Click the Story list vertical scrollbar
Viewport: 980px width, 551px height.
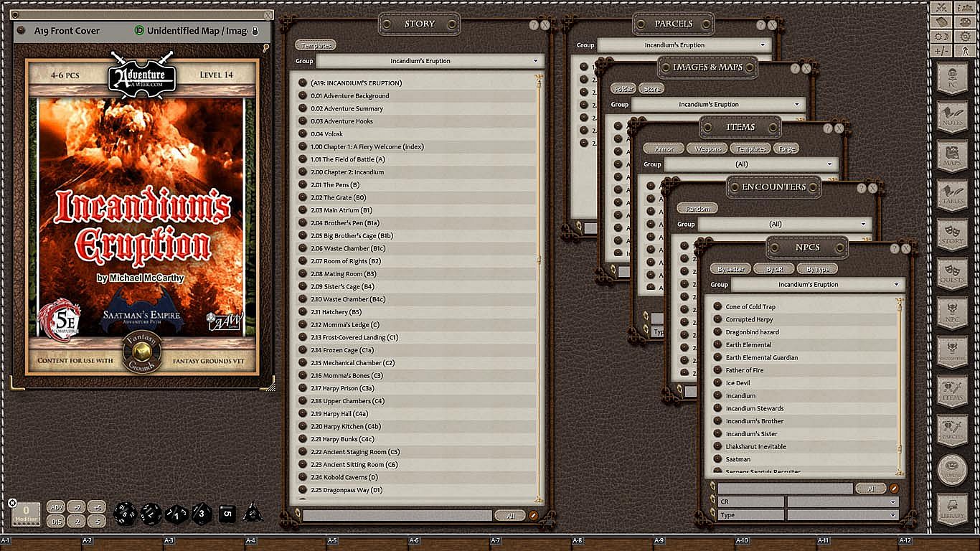pyautogui.click(x=539, y=287)
